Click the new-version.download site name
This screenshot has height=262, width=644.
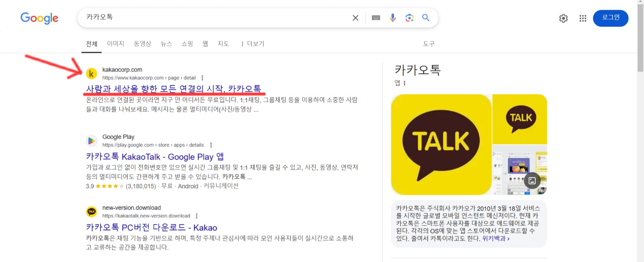click(132, 208)
